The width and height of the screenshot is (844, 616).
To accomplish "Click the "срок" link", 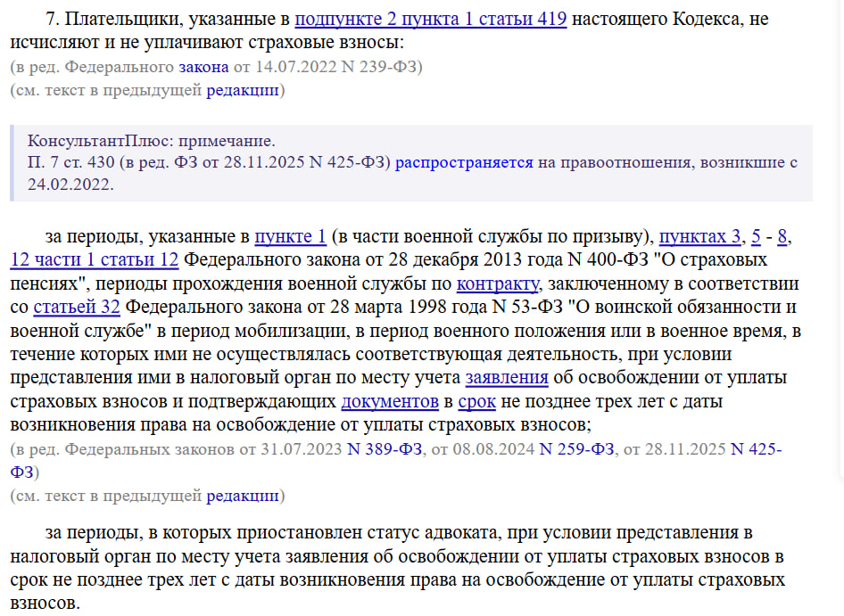I will tap(476, 401).
